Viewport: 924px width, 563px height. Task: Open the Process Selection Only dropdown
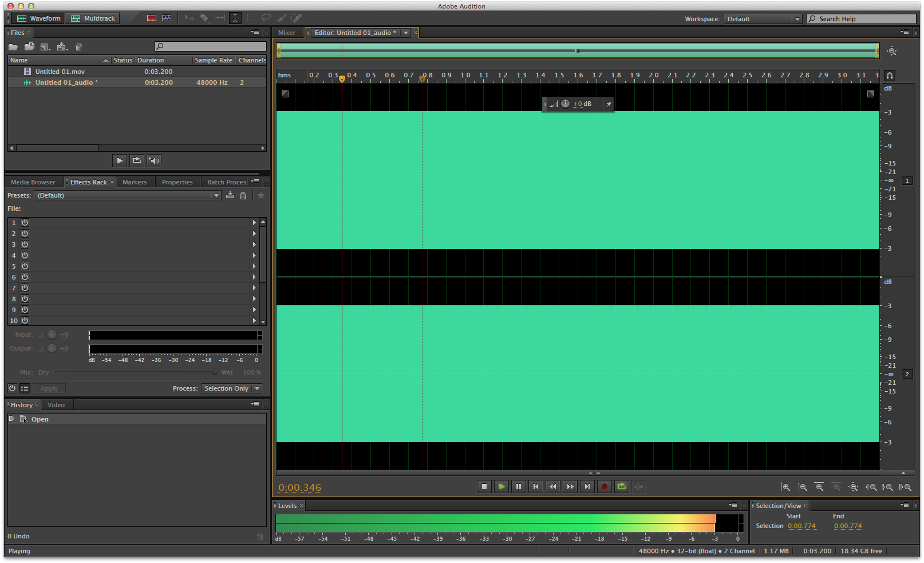click(231, 389)
